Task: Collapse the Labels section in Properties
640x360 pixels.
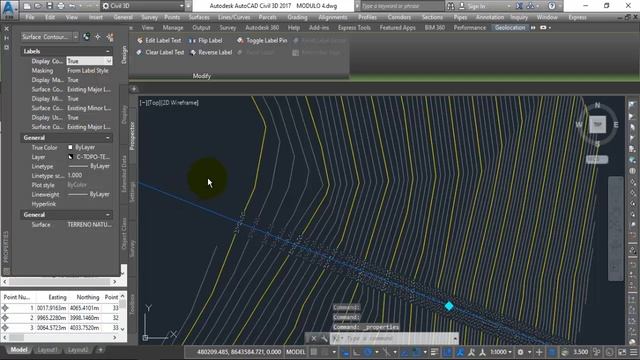Action: click(x=108, y=51)
